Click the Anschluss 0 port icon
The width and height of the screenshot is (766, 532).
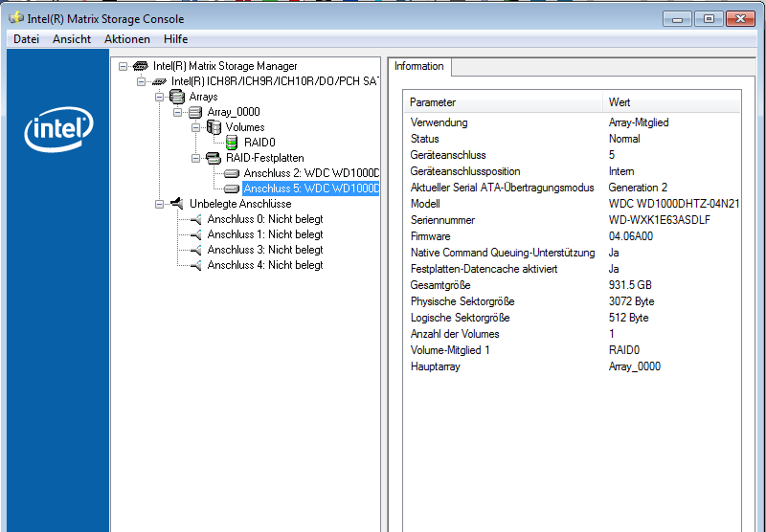click(x=195, y=220)
